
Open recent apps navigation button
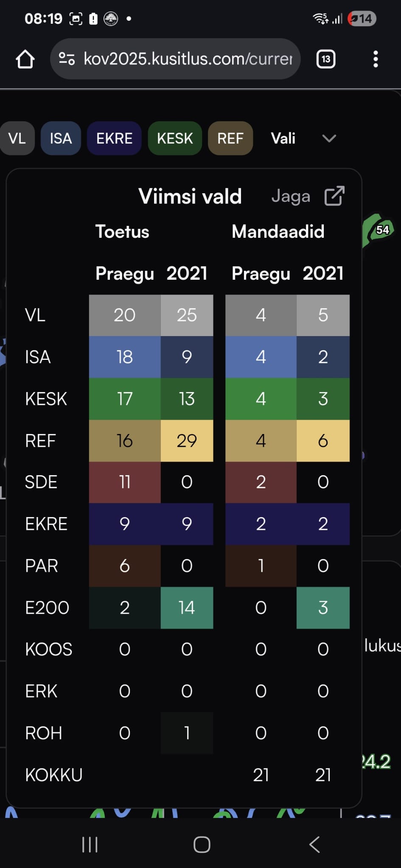click(x=90, y=844)
